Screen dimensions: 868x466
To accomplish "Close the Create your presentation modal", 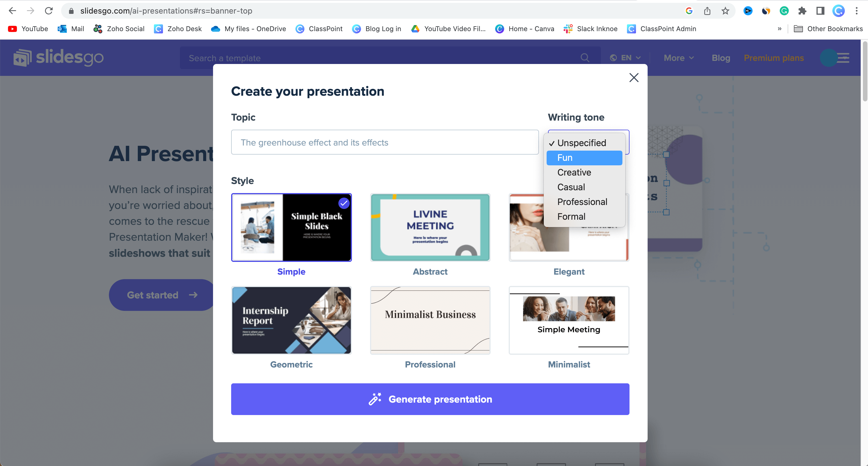I will 634,78.
